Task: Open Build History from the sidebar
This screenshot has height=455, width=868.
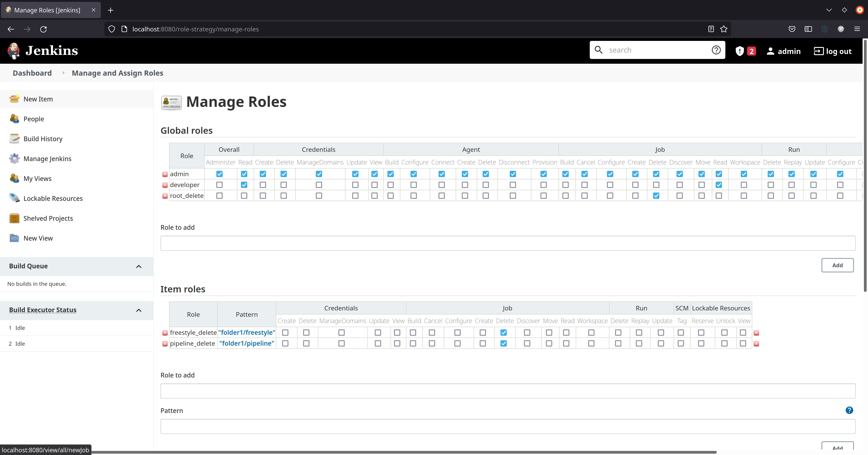Action: (14, 138)
